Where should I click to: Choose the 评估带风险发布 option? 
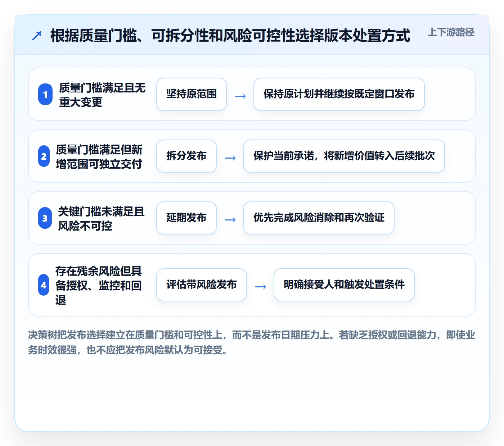[x=202, y=285]
